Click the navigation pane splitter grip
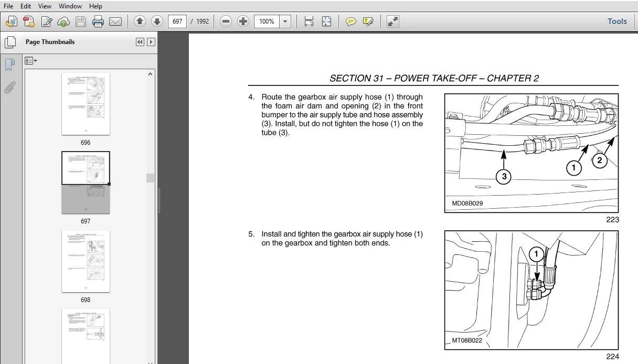The width and height of the screenshot is (638, 364). click(159, 201)
